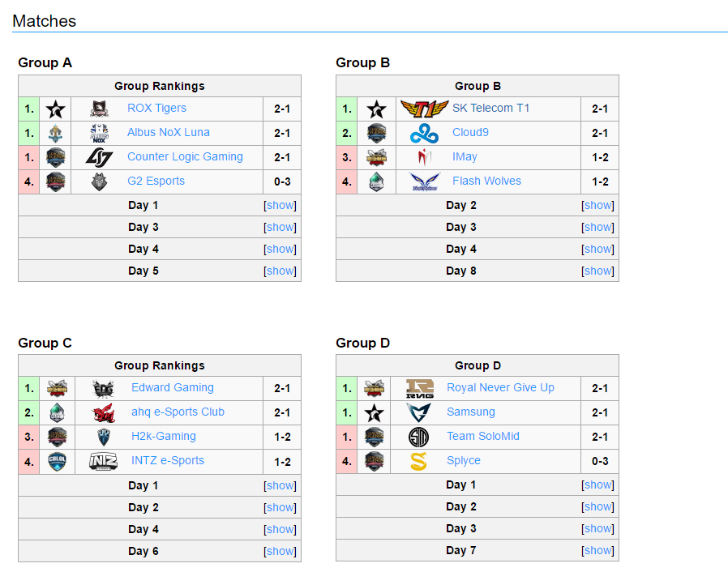Show Group C Day 6 matches
The height and width of the screenshot is (572, 728).
[x=280, y=551]
